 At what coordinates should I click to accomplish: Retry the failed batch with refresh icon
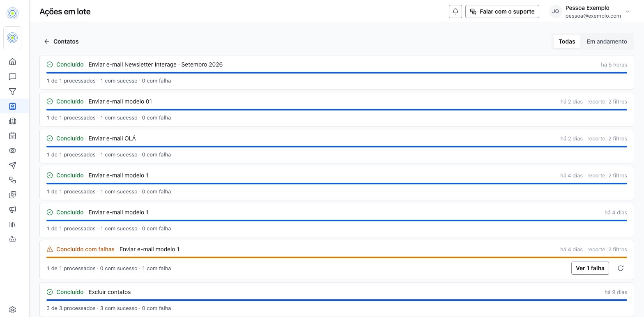pyautogui.click(x=621, y=268)
